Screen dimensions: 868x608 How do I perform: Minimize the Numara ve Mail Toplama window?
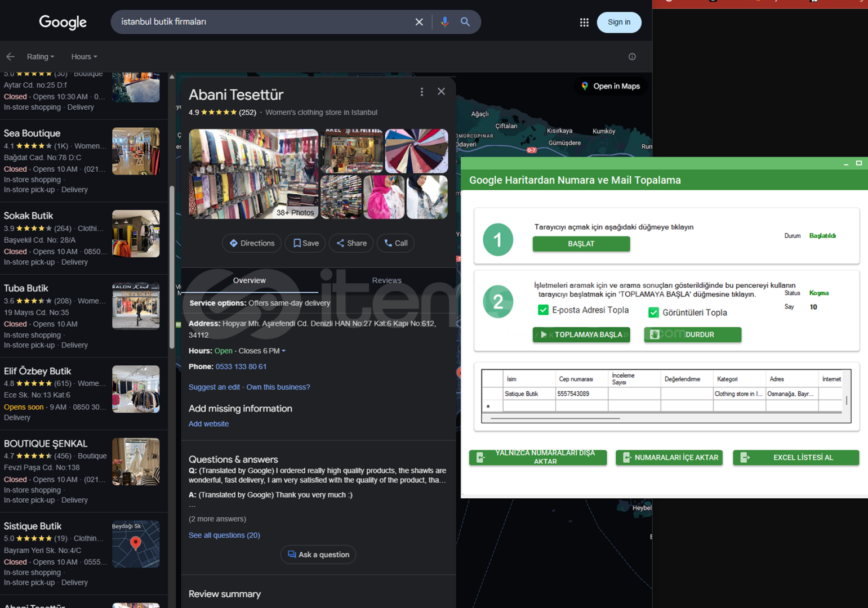[846, 164]
